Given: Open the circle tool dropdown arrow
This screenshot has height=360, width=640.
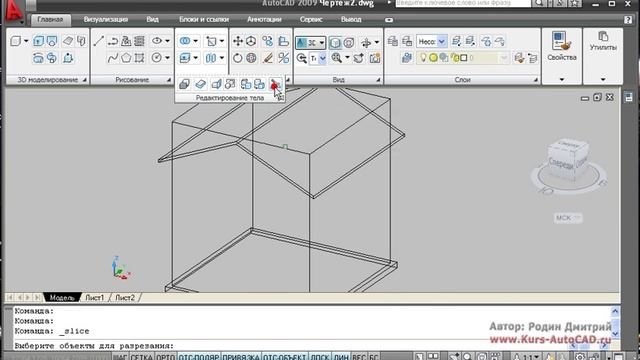Looking at the screenshot, I should pos(167,58).
